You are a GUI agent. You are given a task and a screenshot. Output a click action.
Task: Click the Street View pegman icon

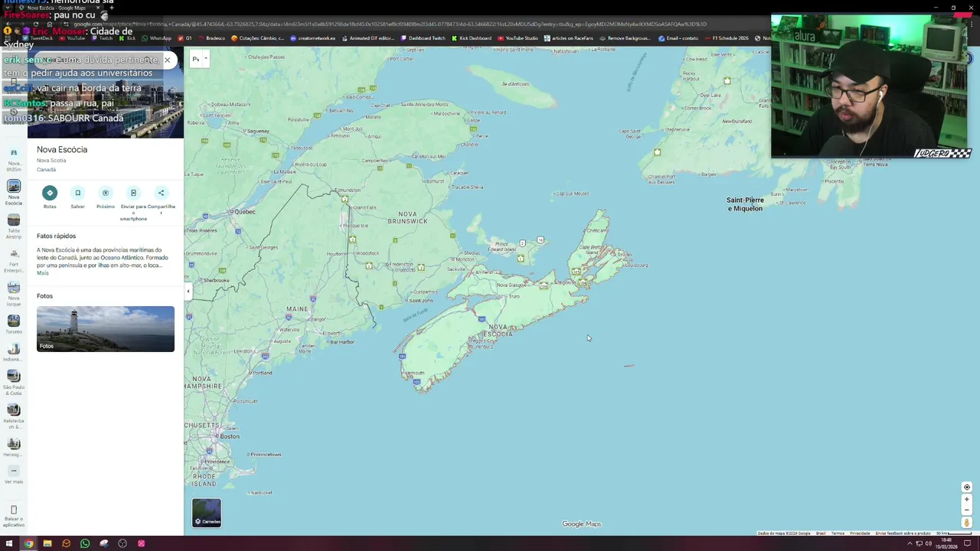click(966, 523)
